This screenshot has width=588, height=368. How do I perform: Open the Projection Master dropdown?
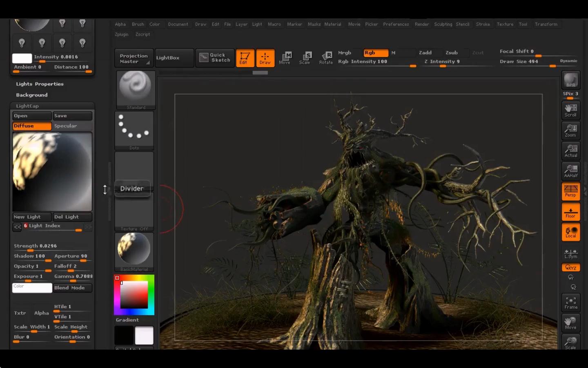point(134,58)
